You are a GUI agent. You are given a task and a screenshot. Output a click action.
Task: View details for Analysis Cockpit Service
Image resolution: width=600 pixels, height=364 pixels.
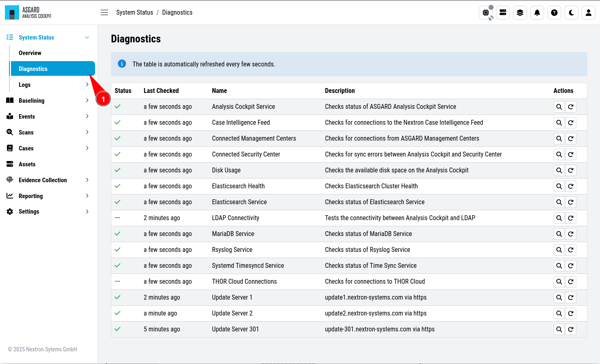pyautogui.click(x=559, y=107)
